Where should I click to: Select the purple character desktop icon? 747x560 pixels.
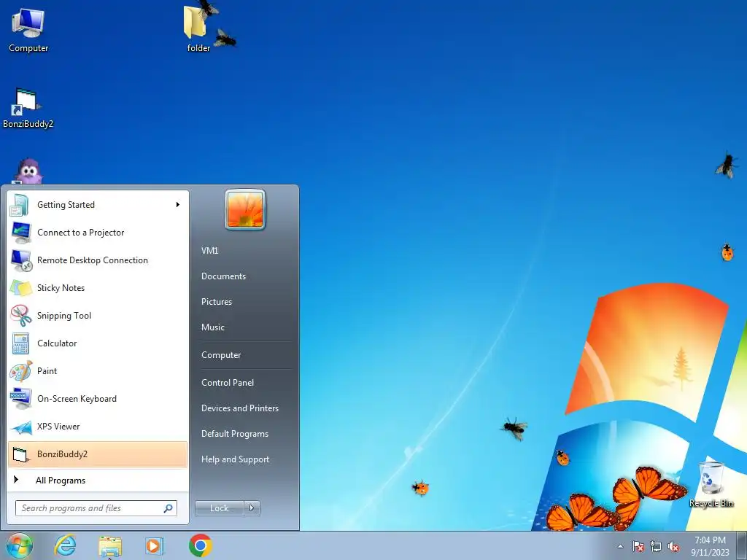tap(28, 171)
